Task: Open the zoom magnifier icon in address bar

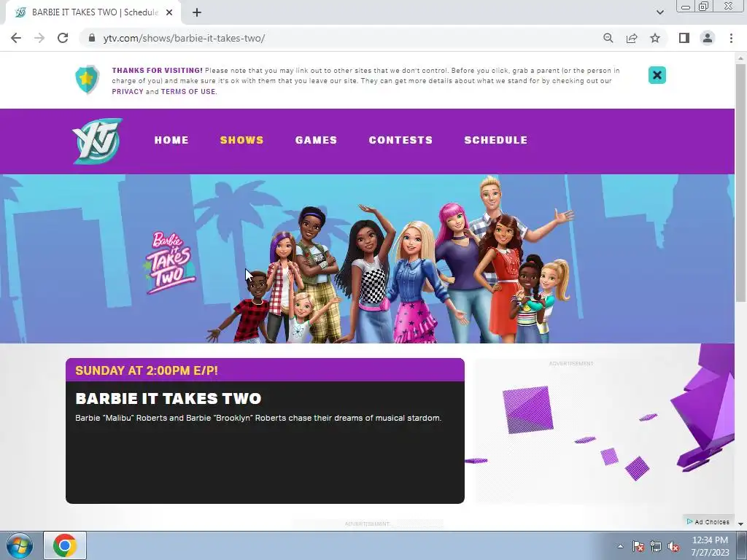Action: [x=608, y=38]
